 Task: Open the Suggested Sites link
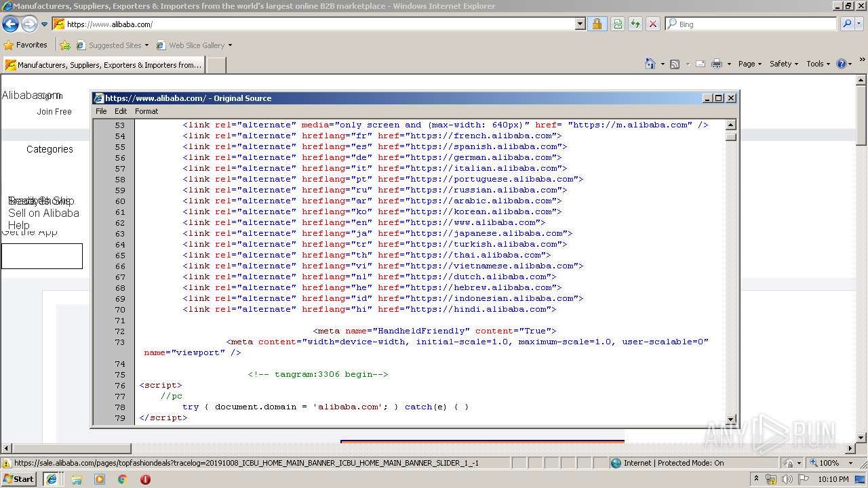(112, 45)
